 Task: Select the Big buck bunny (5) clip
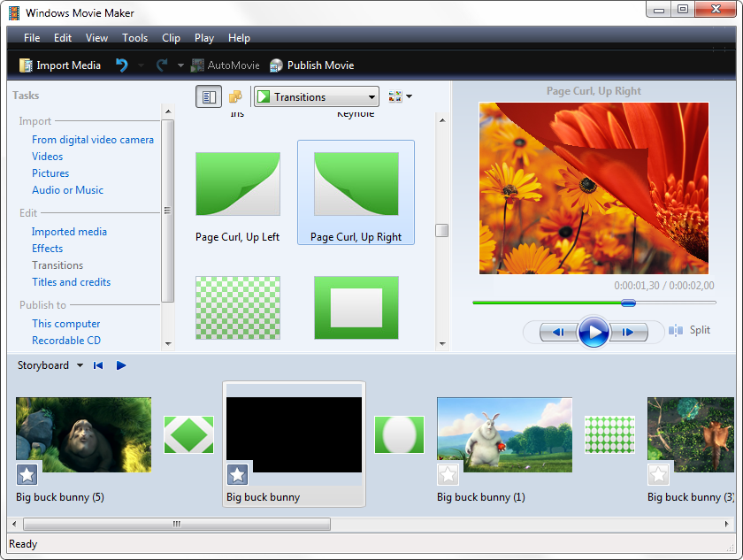tap(84, 434)
